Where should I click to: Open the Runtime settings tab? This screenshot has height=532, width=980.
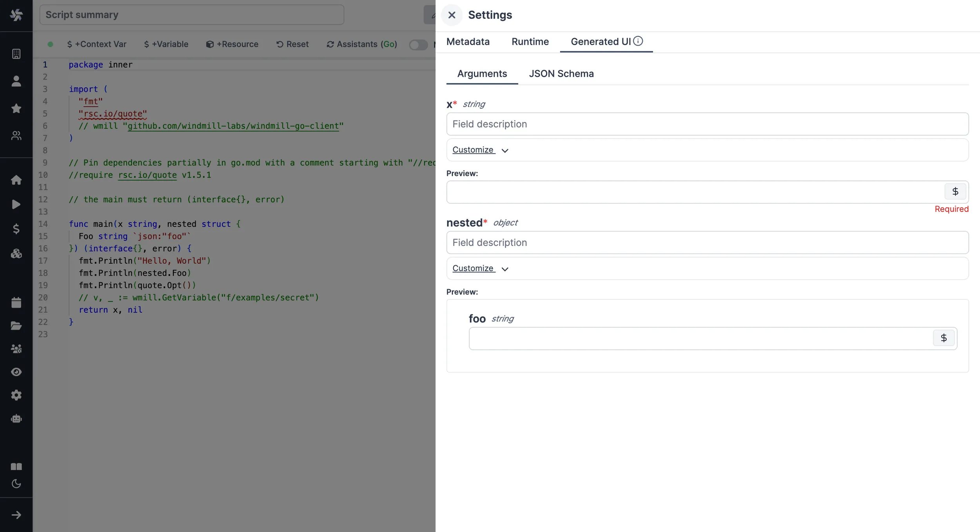(530, 42)
